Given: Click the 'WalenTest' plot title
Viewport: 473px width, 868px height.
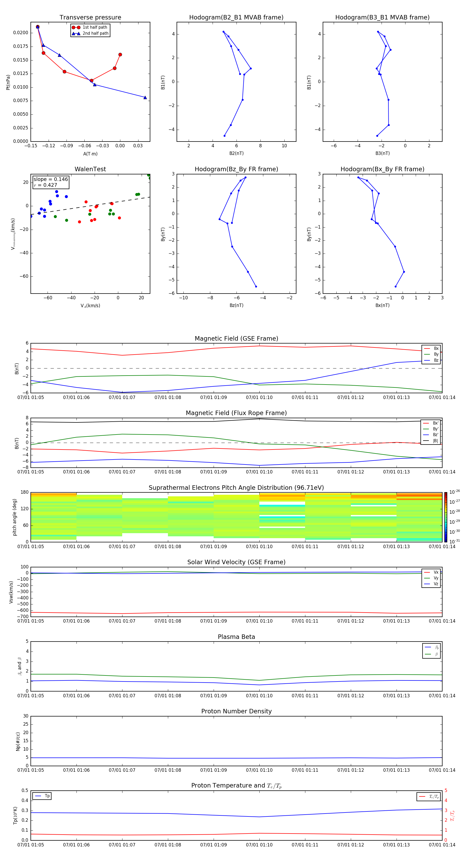Looking at the screenshot, I should click(90, 169).
